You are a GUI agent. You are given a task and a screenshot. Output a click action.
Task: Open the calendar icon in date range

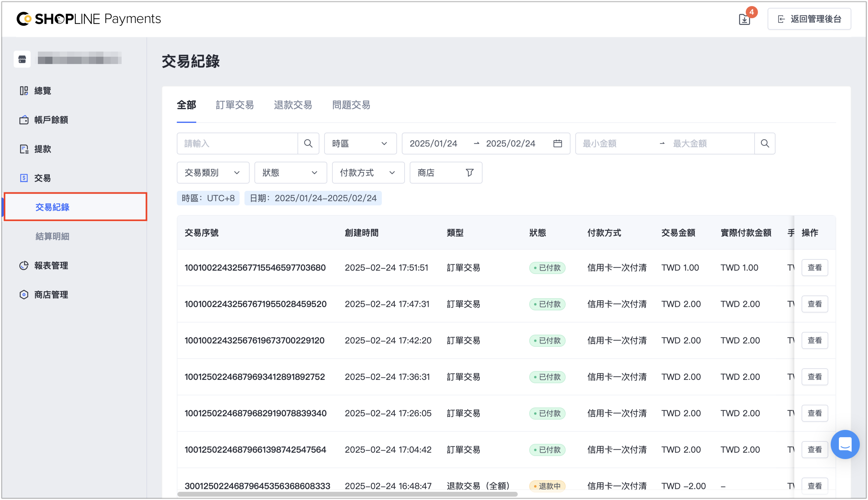[x=557, y=144]
